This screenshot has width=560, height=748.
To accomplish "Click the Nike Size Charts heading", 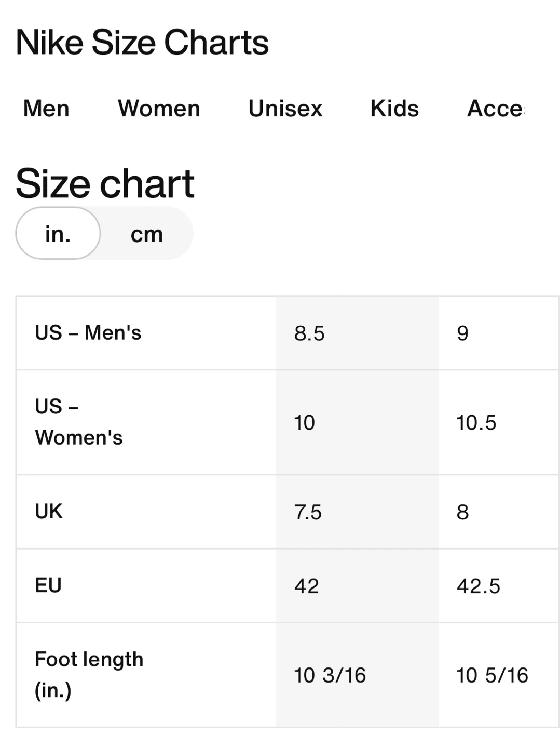I will (142, 42).
